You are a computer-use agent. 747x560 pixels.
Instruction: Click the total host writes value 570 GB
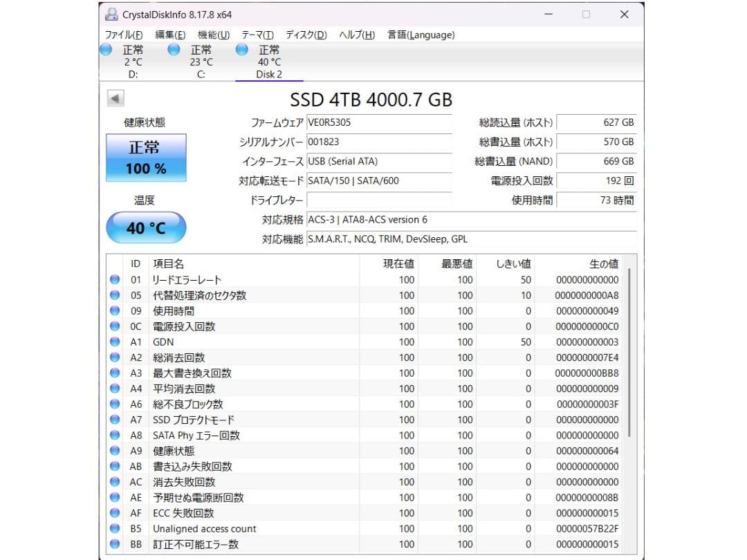(x=596, y=142)
